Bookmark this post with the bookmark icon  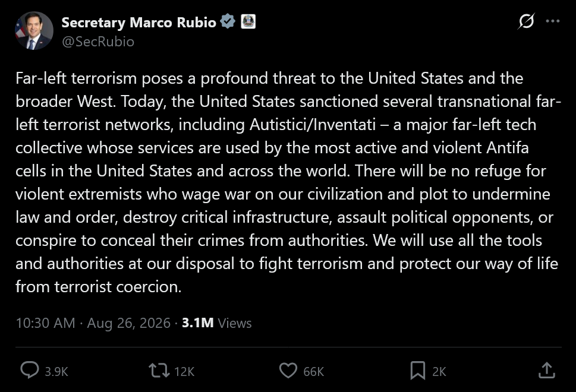point(418,371)
